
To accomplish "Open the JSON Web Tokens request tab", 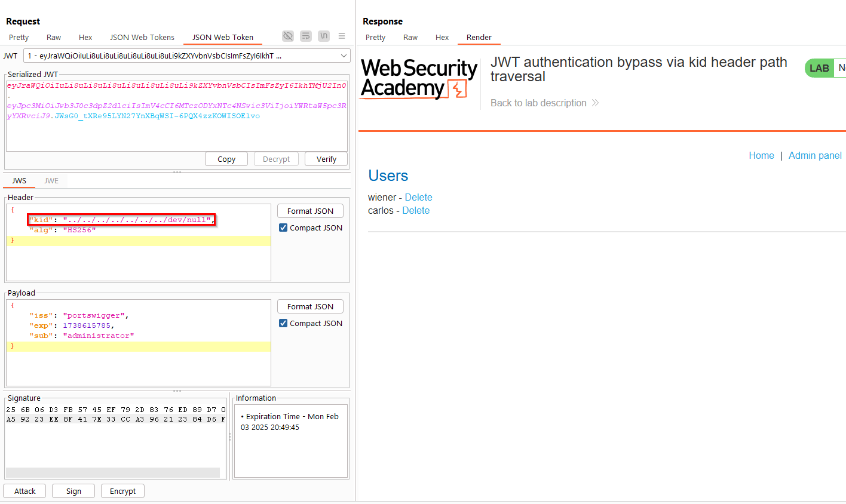I will pyautogui.click(x=142, y=37).
